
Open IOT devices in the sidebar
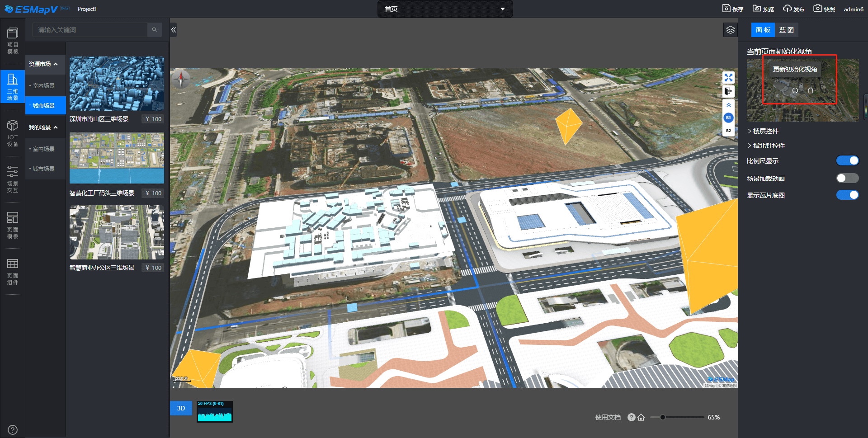[13, 133]
